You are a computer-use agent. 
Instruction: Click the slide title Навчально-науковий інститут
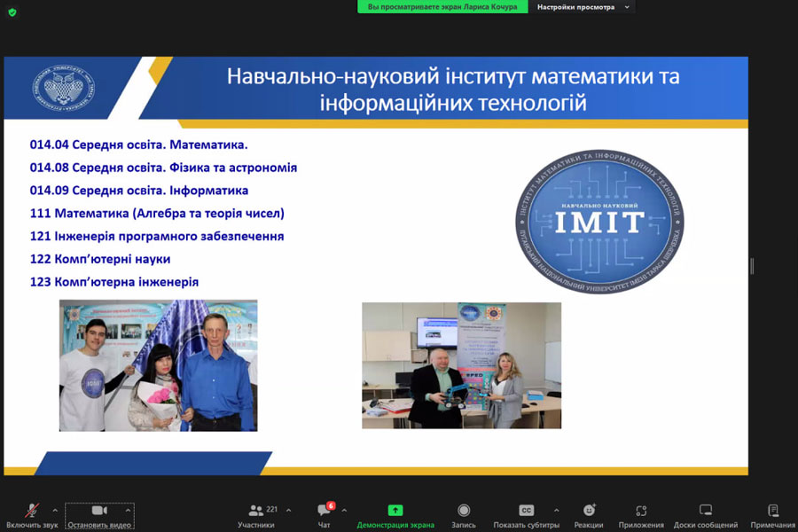(453, 90)
